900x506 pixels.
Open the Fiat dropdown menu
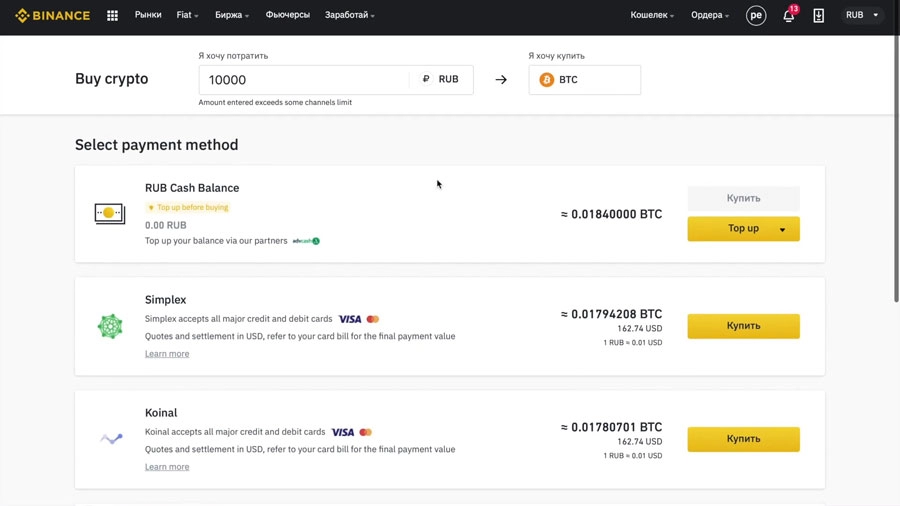[187, 15]
